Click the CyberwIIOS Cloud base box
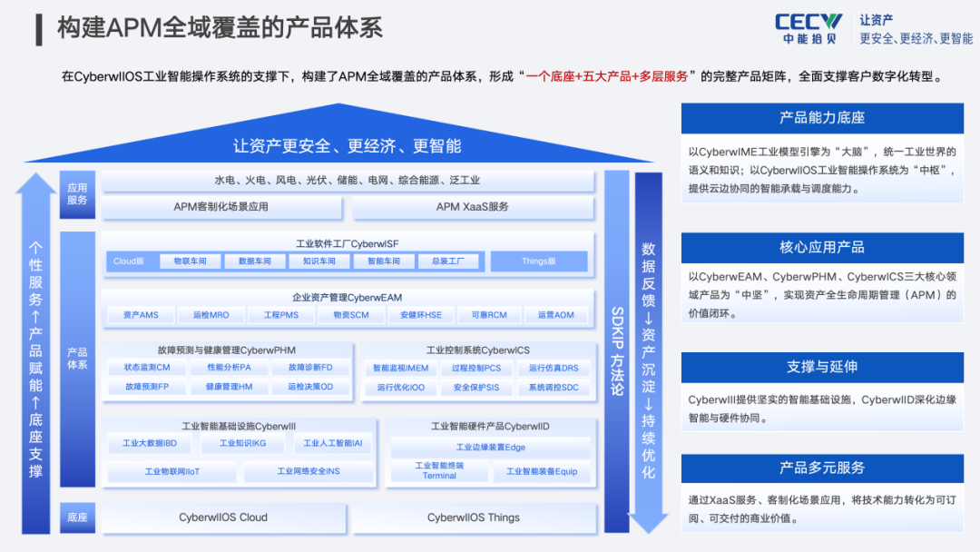This screenshot has width=980, height=552. 223,517
